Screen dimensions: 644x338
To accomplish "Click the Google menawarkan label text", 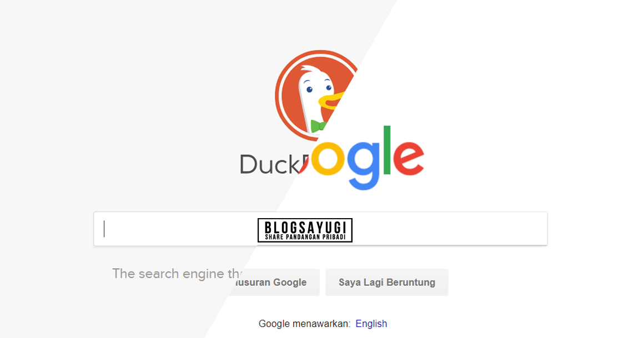I will tap(304, 324).
